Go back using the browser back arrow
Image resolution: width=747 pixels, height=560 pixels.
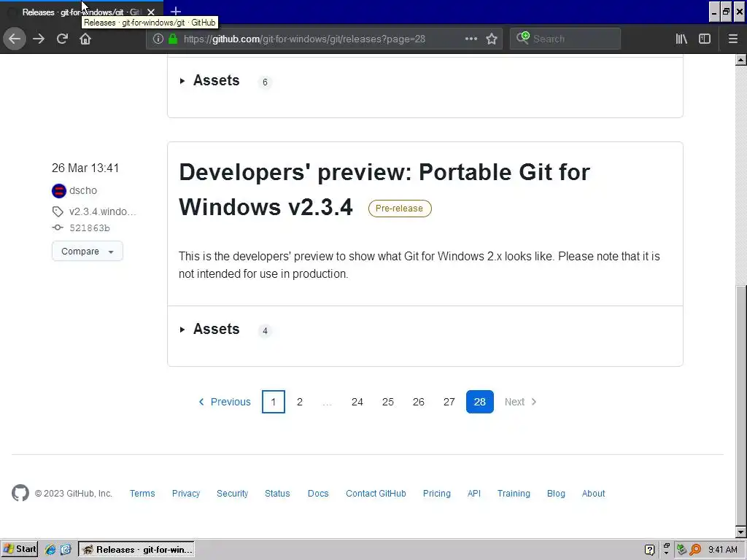coord(15,39)
